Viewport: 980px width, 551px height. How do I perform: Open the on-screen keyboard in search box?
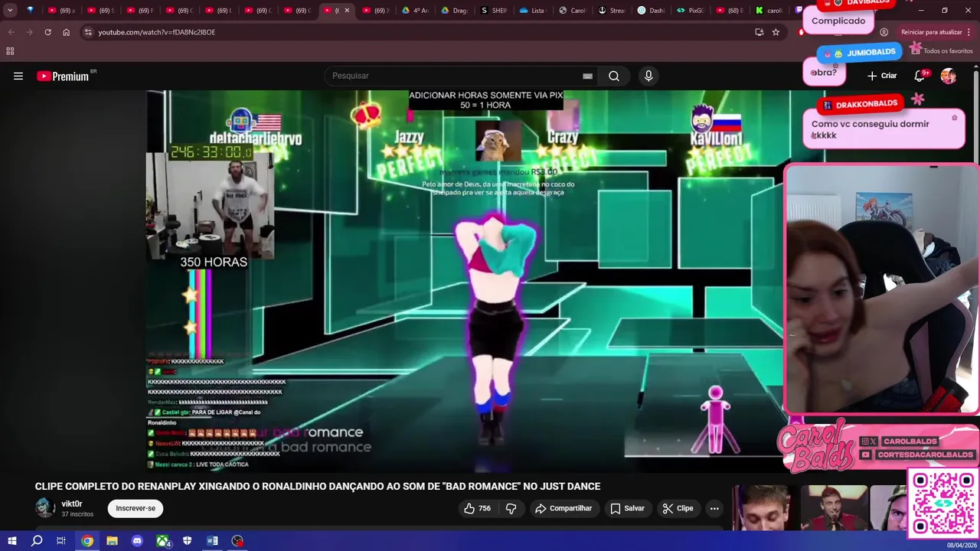coord(587,76)
